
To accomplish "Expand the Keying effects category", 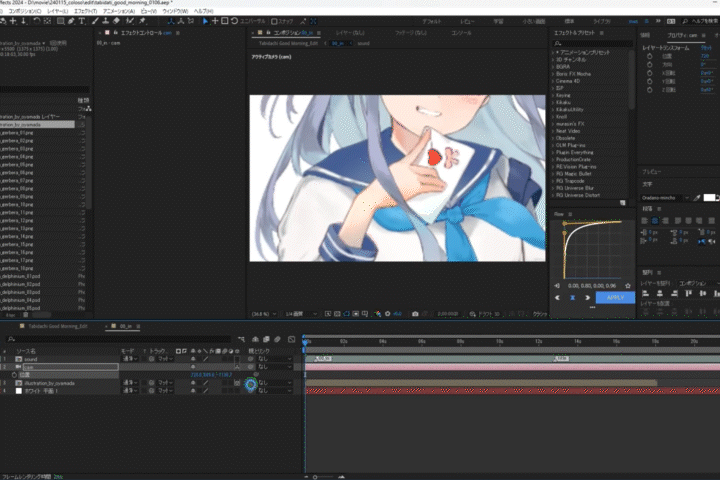I will 553,95.
